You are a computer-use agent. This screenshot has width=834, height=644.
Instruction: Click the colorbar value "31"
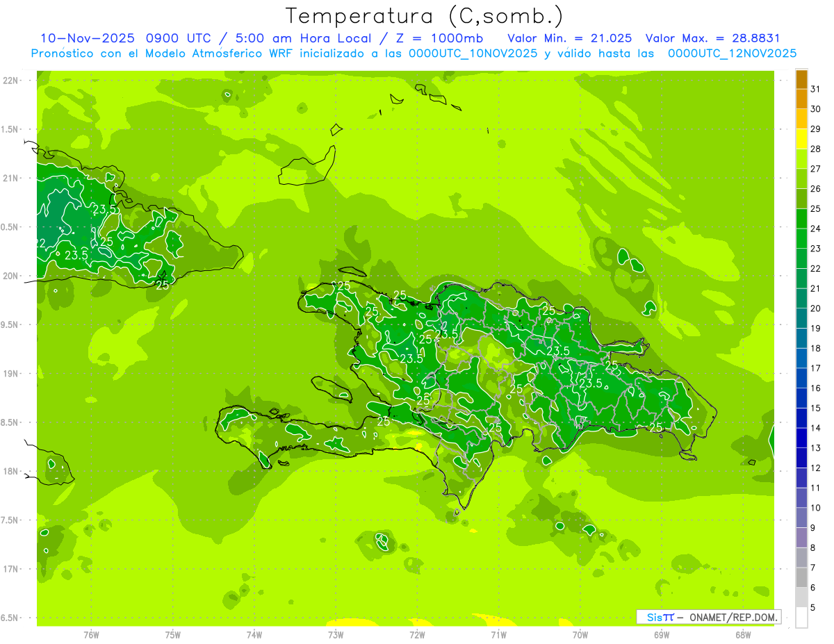tap(815, 88)
